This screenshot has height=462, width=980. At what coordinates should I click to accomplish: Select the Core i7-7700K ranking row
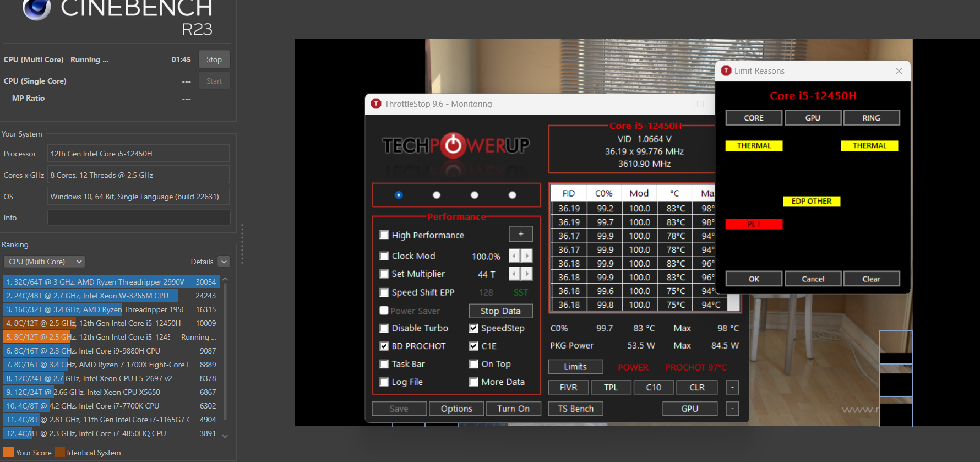pos(112,406)
